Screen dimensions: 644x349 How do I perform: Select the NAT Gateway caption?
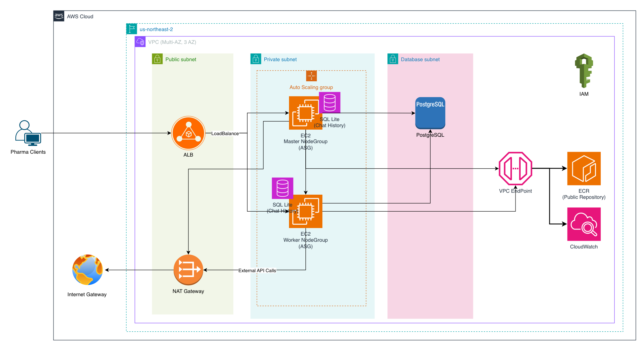click(x=188, y=291)
